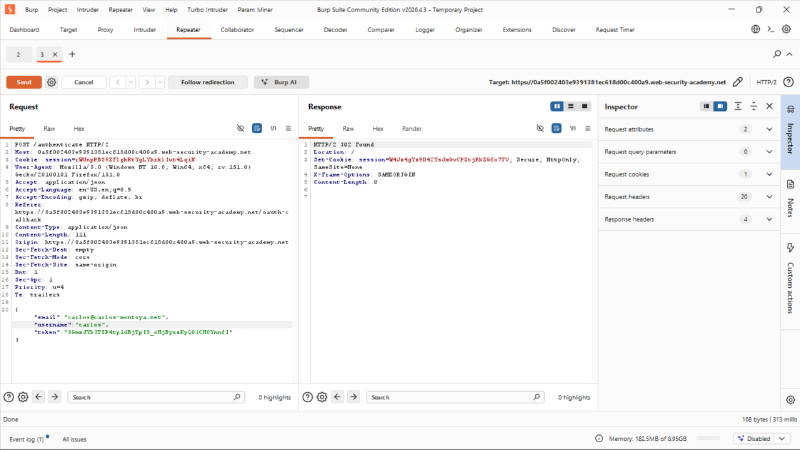Toggle hidden characters in the Response panel
This screenshot has height=450, width=800.
pos(540,128)
